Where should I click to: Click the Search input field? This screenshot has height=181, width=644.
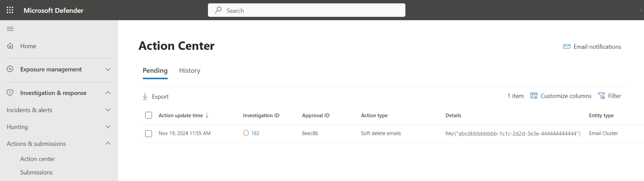[307, 10]
